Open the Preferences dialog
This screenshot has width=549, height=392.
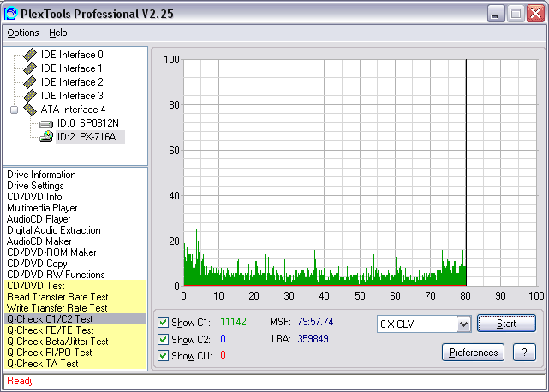point(473,353)
